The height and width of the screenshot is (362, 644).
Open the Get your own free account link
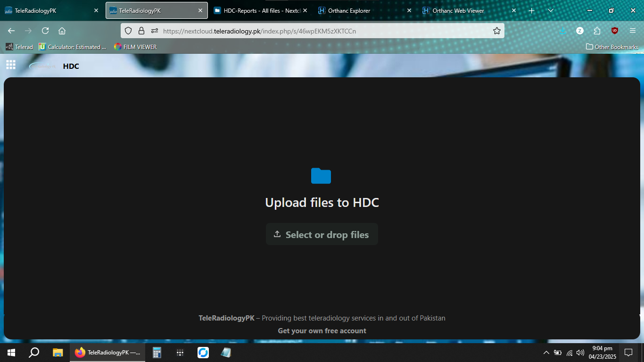click(x=322, y=331)
